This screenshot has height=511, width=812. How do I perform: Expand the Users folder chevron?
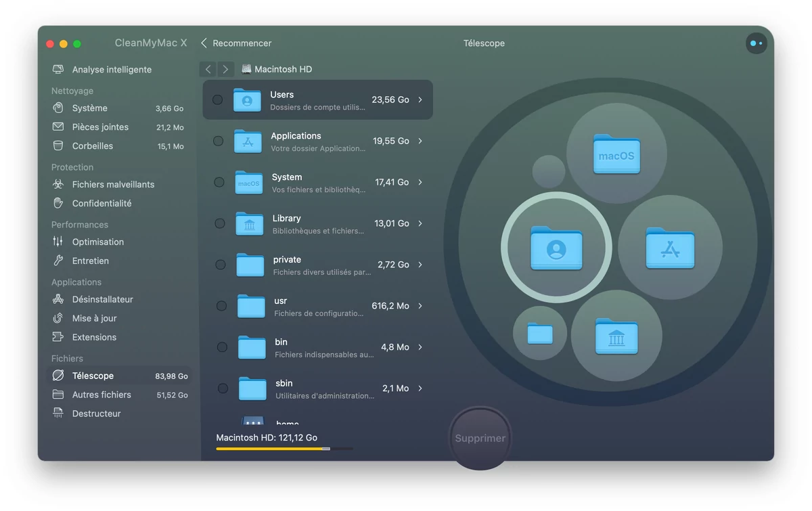(420, 100)
